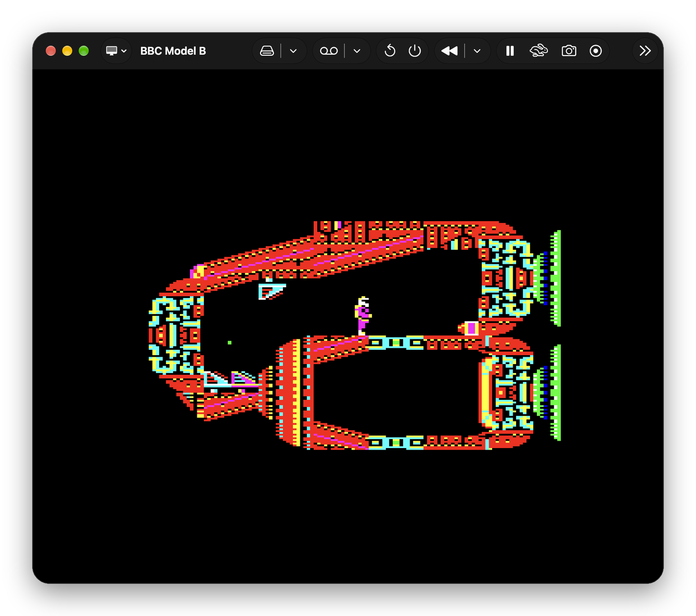Minimize the window with yellow button
The width and height of the screenshot is (696, 616).
tap(67, 51)
